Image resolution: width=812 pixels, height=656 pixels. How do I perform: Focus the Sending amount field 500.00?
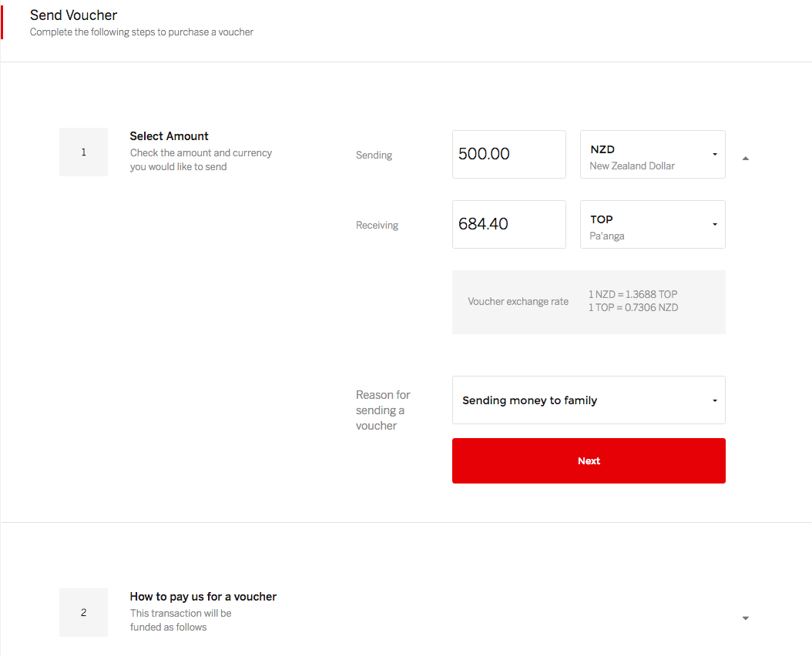point(508,154)
